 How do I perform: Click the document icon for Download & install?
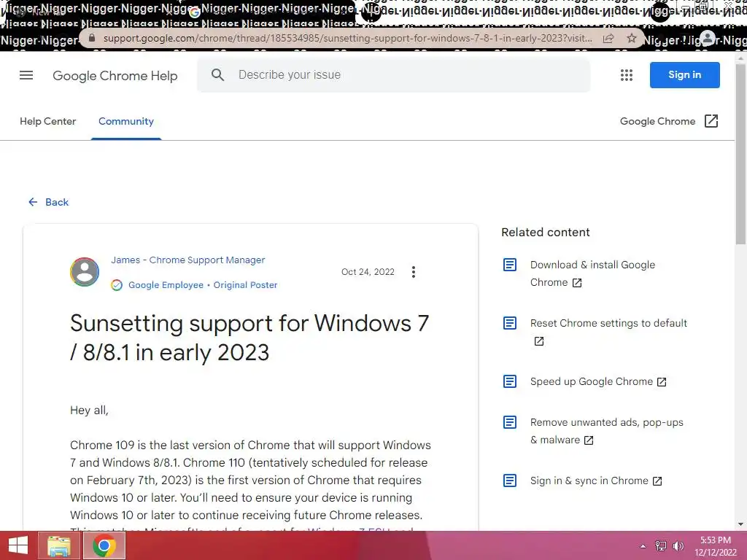pyautogui.click(x=510, y=265)
